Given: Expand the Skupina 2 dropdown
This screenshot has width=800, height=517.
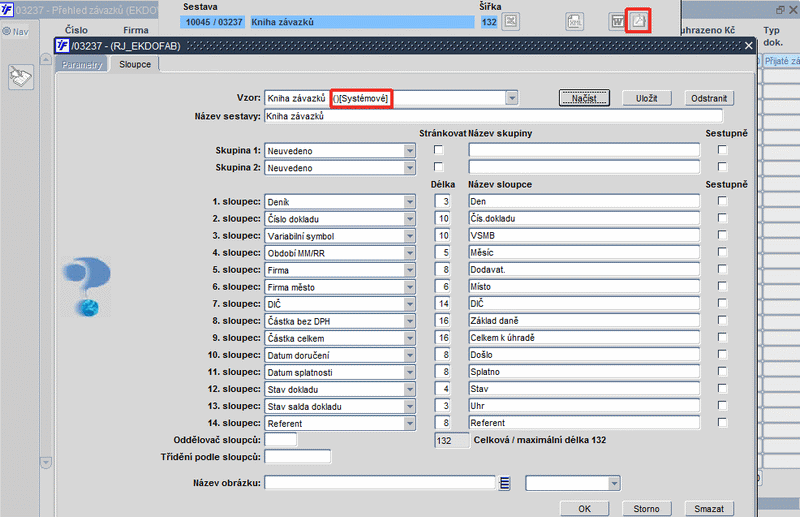Looking at the screenshot, I should (409, 167).
